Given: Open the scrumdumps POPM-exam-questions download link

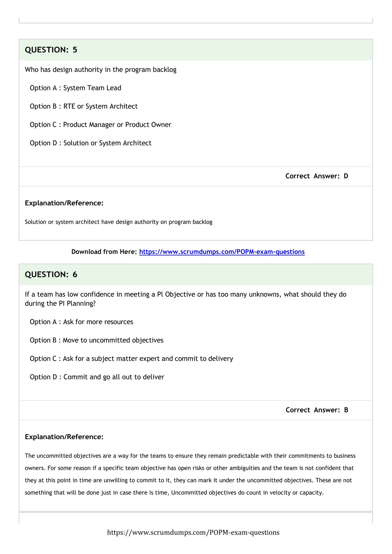Looking at the screenshot, I should [x=222, y=252].
